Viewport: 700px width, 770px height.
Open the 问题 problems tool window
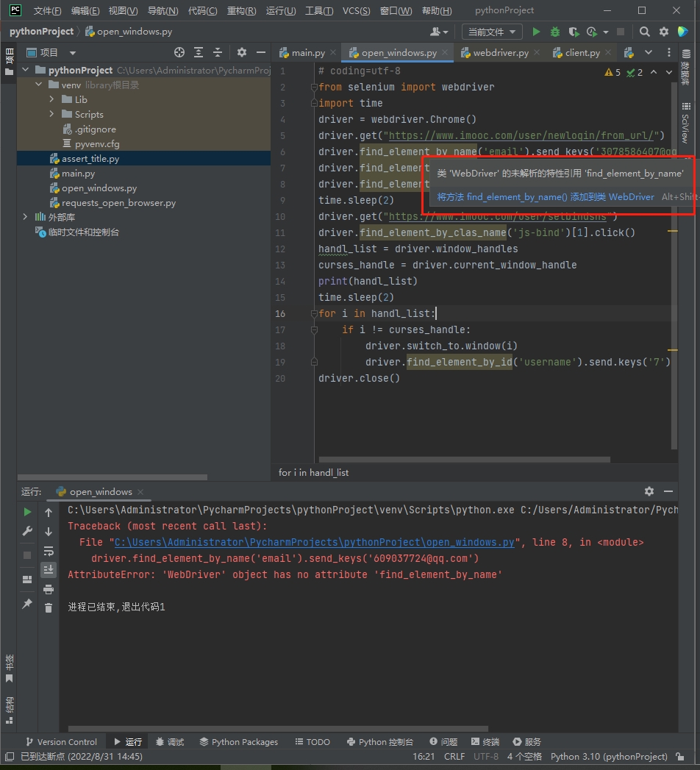pyautogui.click(x=443, y=741)
